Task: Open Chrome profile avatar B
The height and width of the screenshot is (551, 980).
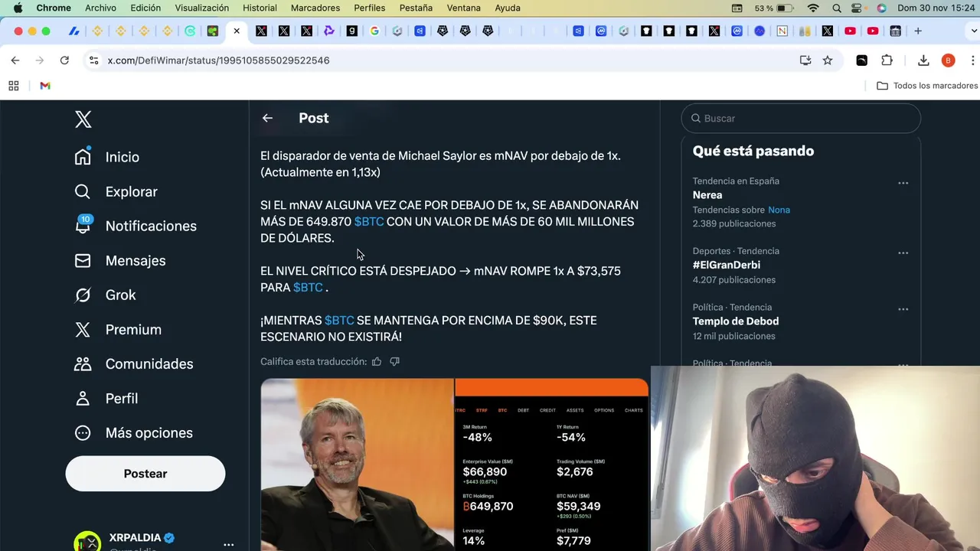Action: coord(948,60)
